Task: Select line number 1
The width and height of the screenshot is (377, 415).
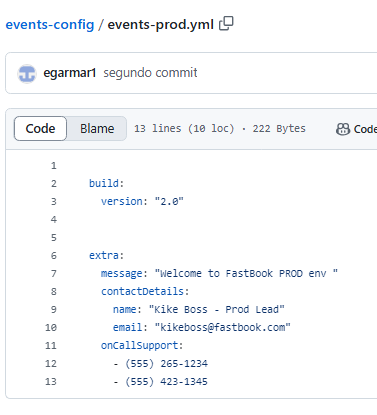Action: pos(53,166)
